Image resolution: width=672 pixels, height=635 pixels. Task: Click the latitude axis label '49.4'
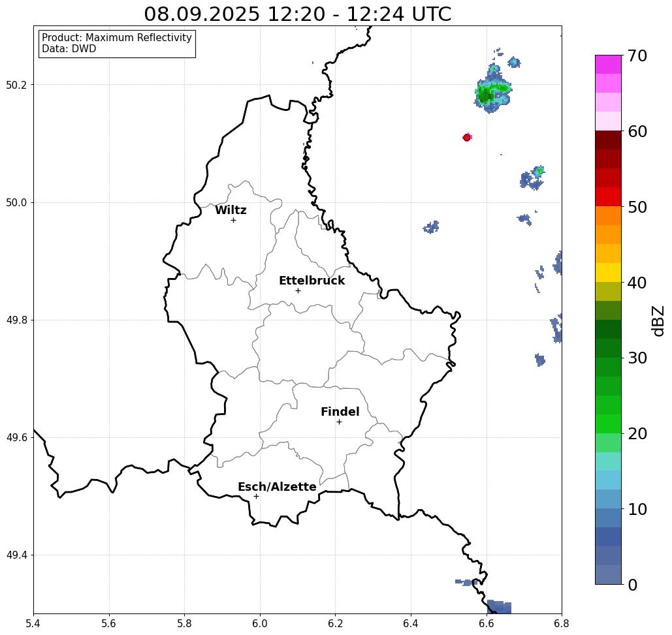(x=16, y=555)
